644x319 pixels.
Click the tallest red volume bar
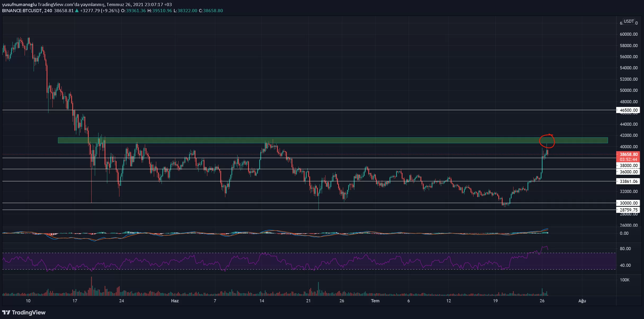[92, 286]
